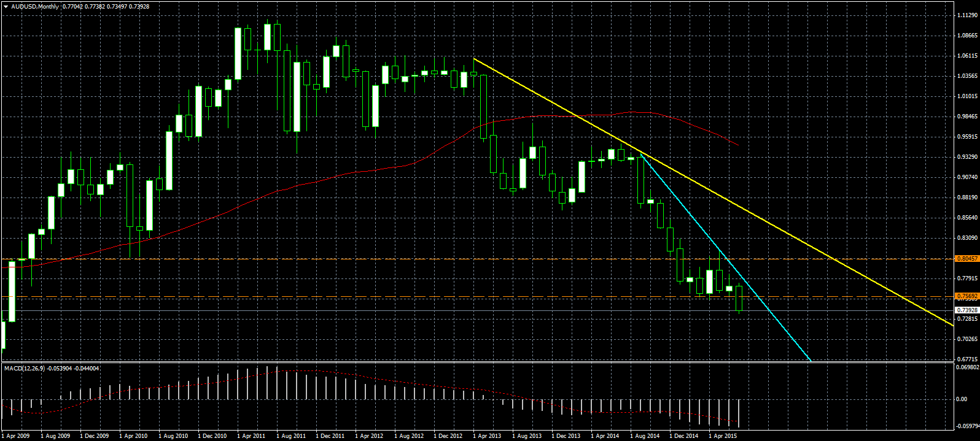Click the 0.67715 price scale value
Screen dimensions: 980x441
tap(968, 359)
